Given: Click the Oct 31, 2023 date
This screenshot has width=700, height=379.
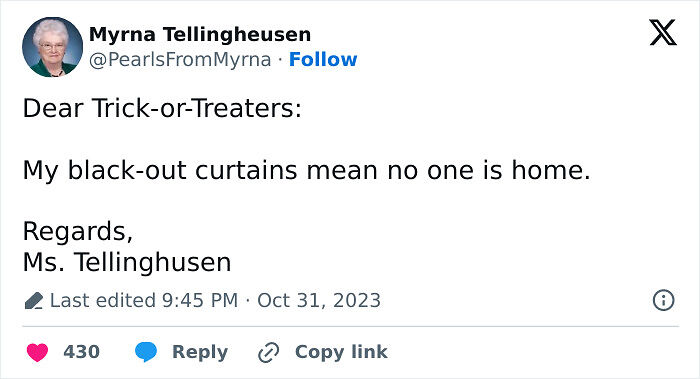Looking at the screenshot, I should pyautogui.click(x=319, y=300).
